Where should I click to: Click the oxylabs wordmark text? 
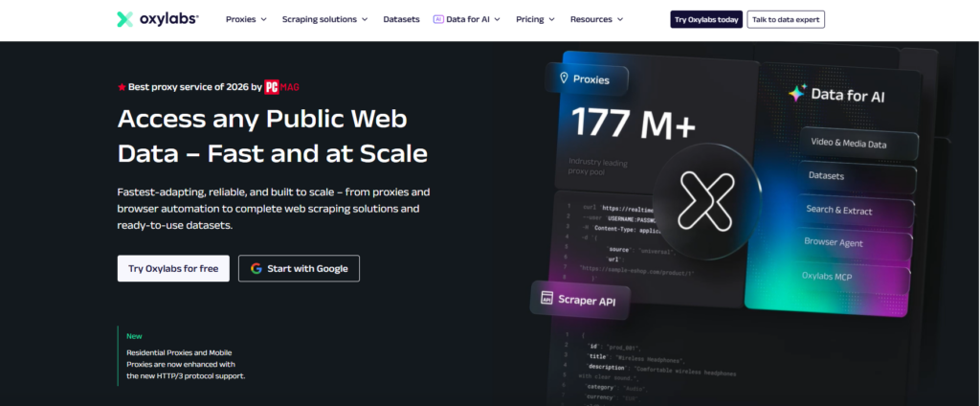[168, 19]
